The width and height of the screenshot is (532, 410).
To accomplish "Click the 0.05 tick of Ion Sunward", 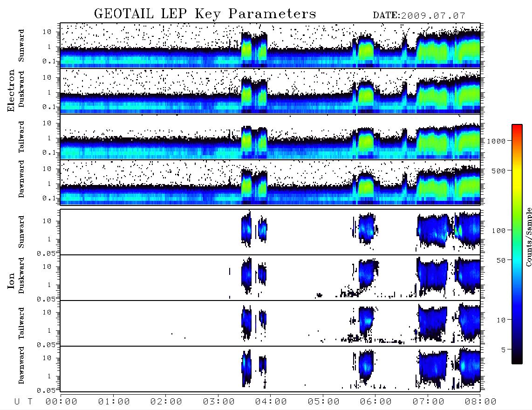I will [46, 253].
